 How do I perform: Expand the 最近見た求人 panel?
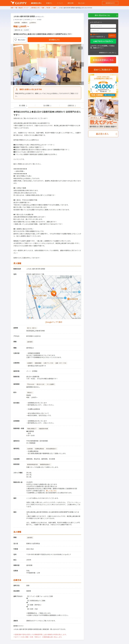point(103,134)
